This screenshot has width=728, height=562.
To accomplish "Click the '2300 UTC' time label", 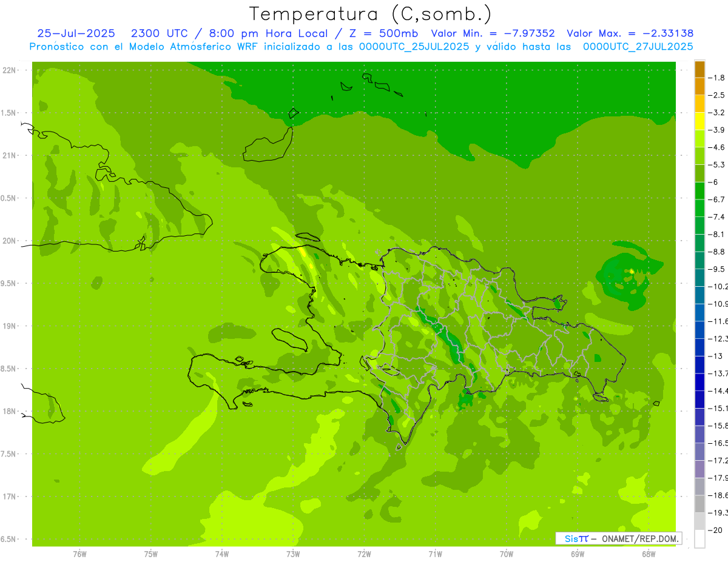I will [x=161, y=33].
